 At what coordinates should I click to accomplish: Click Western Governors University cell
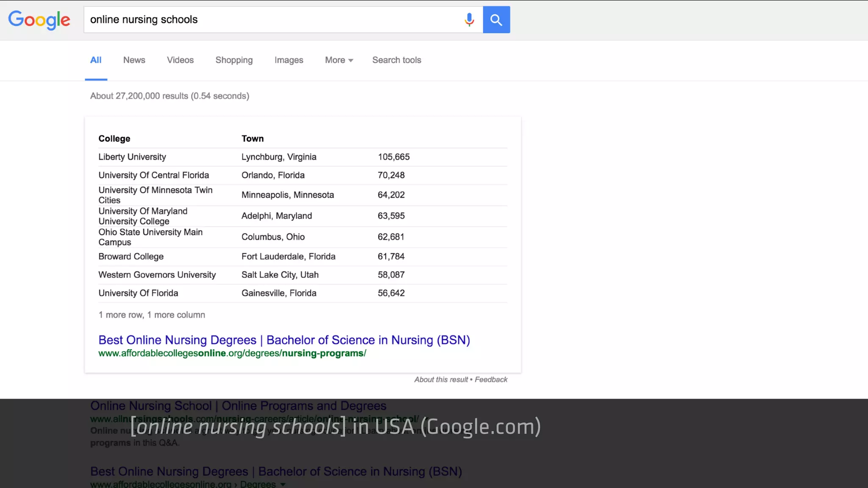click(157, 274)
